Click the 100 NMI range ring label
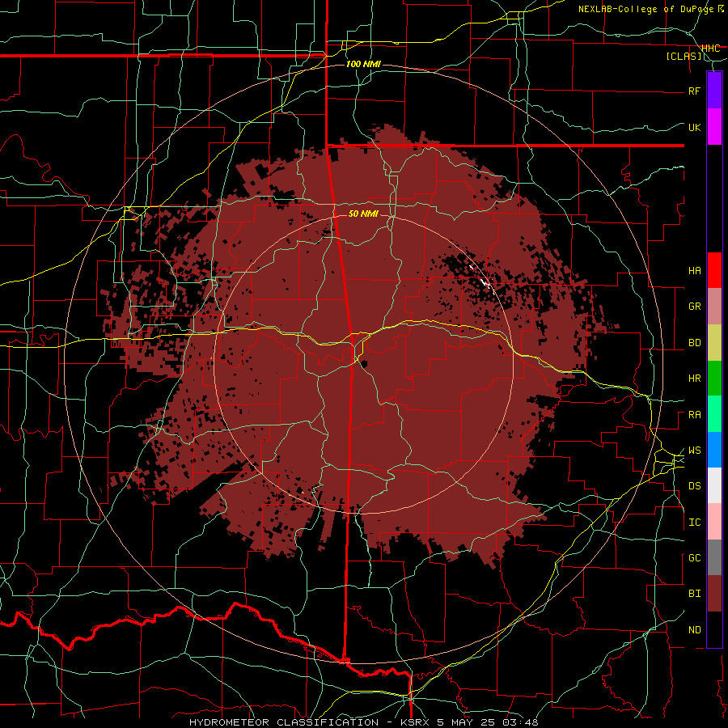This screenshot has width=728, height=728. (363, 64)
